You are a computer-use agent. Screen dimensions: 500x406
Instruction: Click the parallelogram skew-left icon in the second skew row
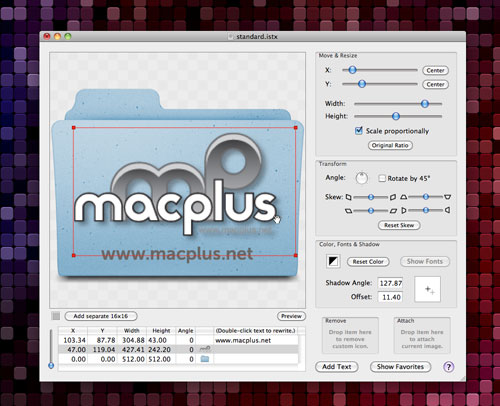pos(349,210)
